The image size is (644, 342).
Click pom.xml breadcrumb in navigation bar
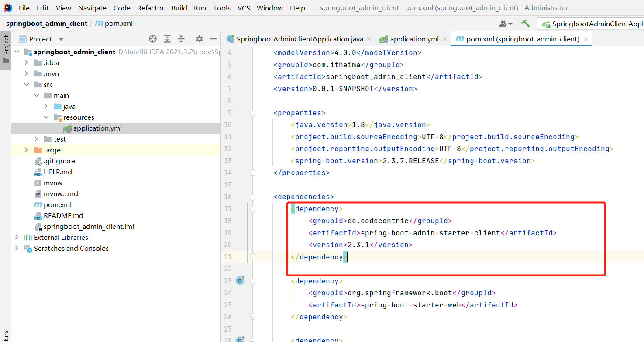pyautogui.click(x=114, y=24)
